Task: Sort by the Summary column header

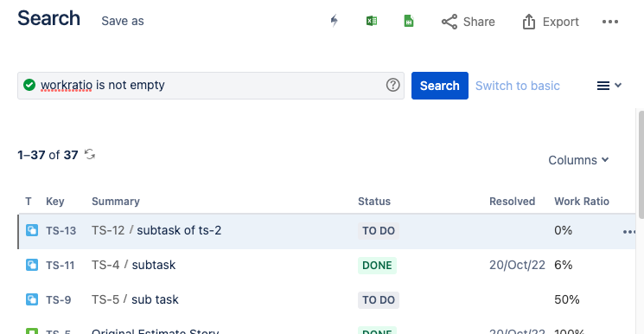Action: 116,201
